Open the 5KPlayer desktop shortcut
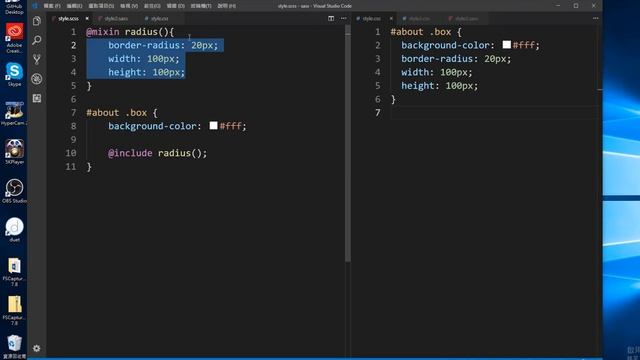The width and height of the screenshot is (640, 360). tap(14, 152)
